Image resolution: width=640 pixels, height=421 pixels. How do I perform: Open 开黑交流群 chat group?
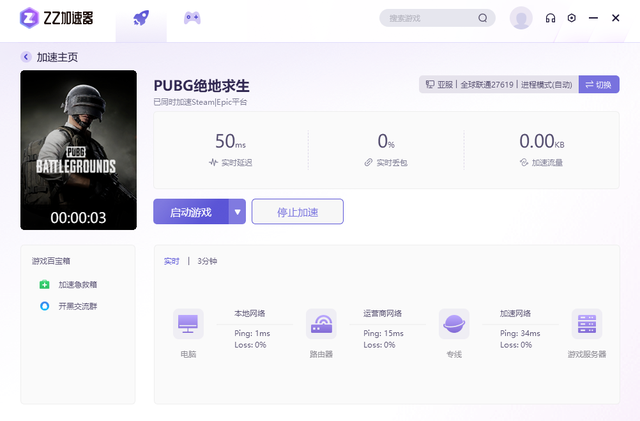point(69,306)
